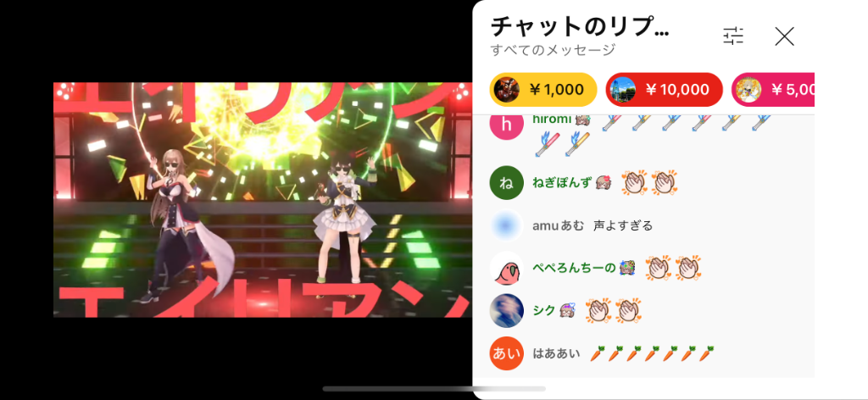This screenshot has height=400, width=868.
Task: Tap hiromi's pink avatar
Action: click(507, 125)
